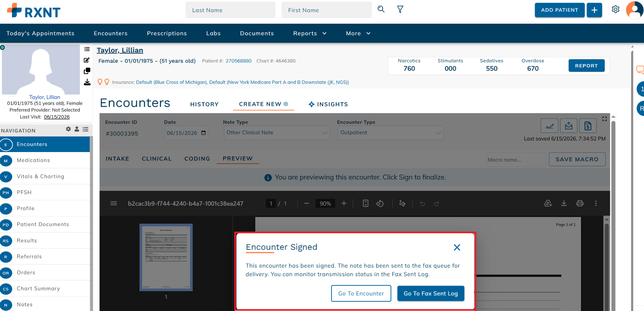Image resolution: width=644 pixels, height=311 pixels.
Task: Click the Macro name input field
Action: pos(516,160)
